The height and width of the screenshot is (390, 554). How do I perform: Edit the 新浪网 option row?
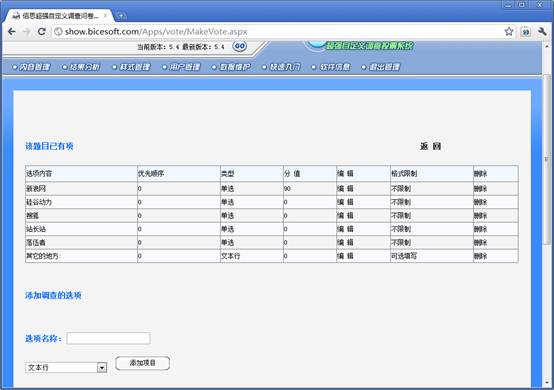345,189
